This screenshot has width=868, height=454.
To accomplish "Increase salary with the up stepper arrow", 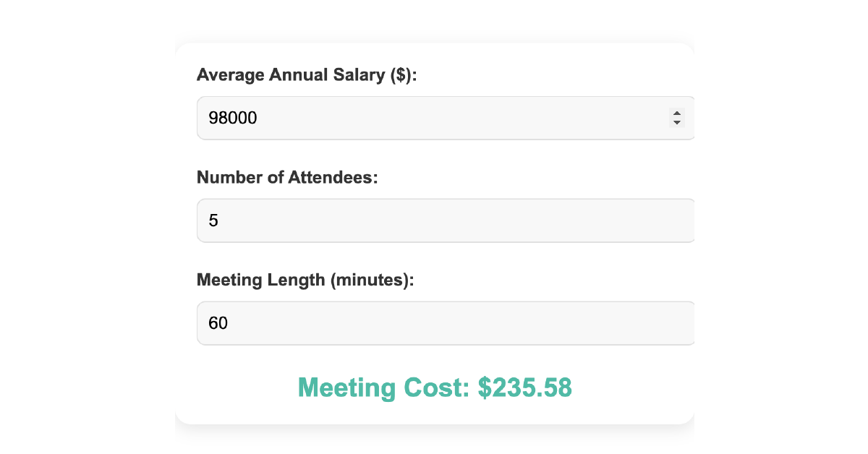I will [676, 113].
